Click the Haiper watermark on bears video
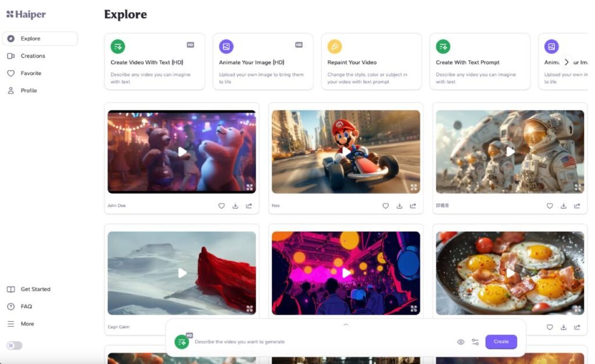595x364 pixels. point(249,187)
